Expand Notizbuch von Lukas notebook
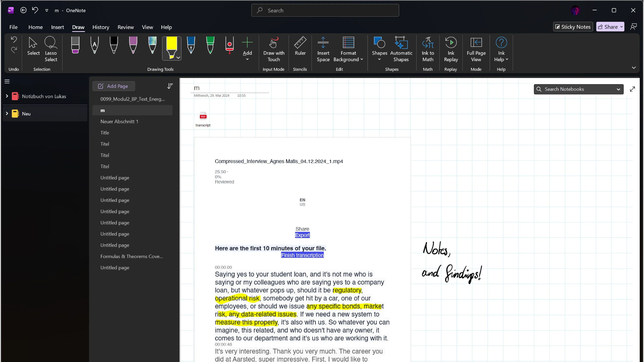 (x=7, y=96)
